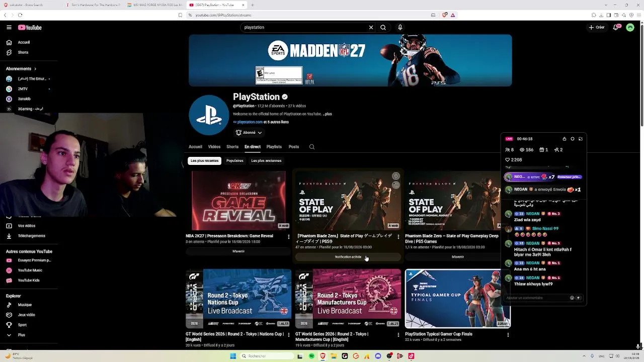The image size is (644, 362).
Task: Open emoji picker in comment box
Action: tap(572, 298)
